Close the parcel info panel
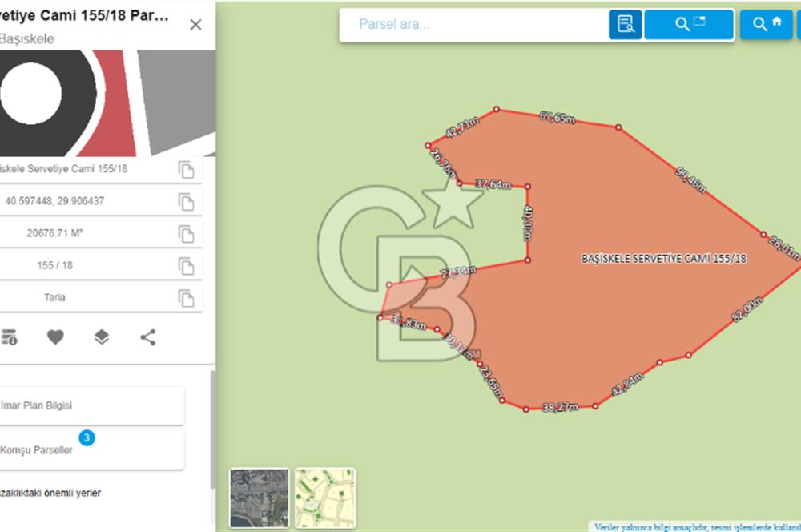 click(195, 25)
